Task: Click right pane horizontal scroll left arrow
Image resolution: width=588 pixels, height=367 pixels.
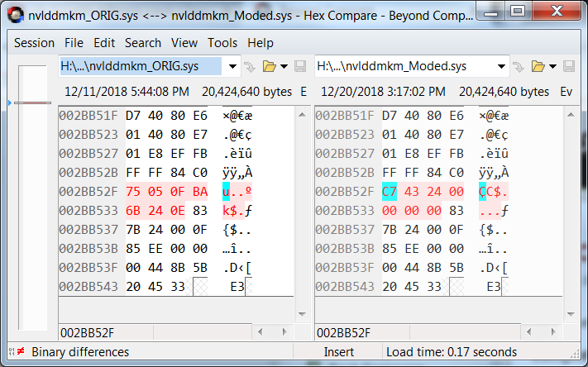Action: [x=528, y=331]
